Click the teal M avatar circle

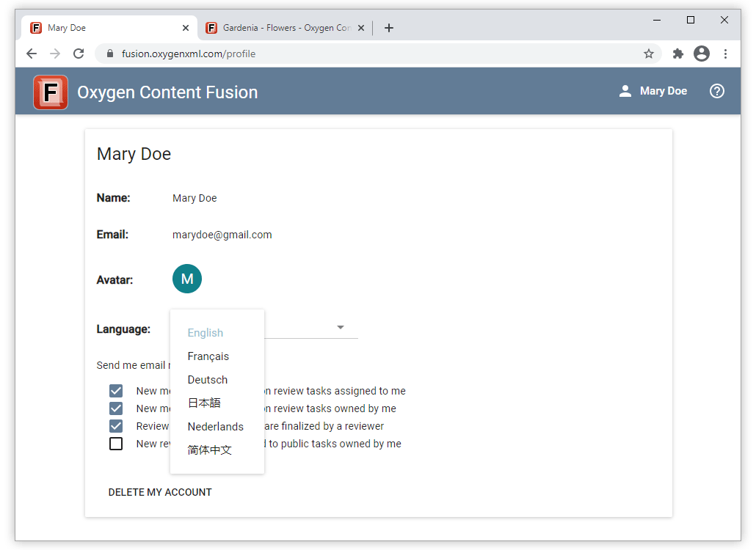click(x=187, y=279)
